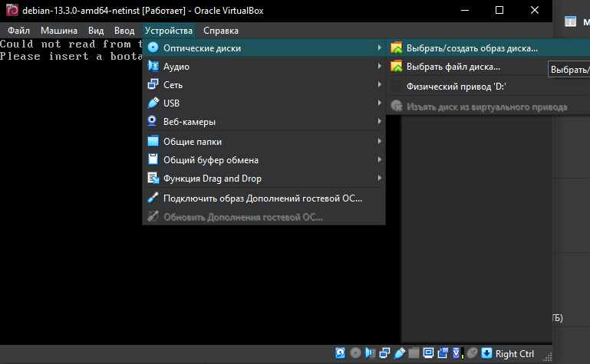Image resolution: width=590 pixels, height=364 pixels.
Task: Click the keyboard capture arrow icon
Action: 486,353
